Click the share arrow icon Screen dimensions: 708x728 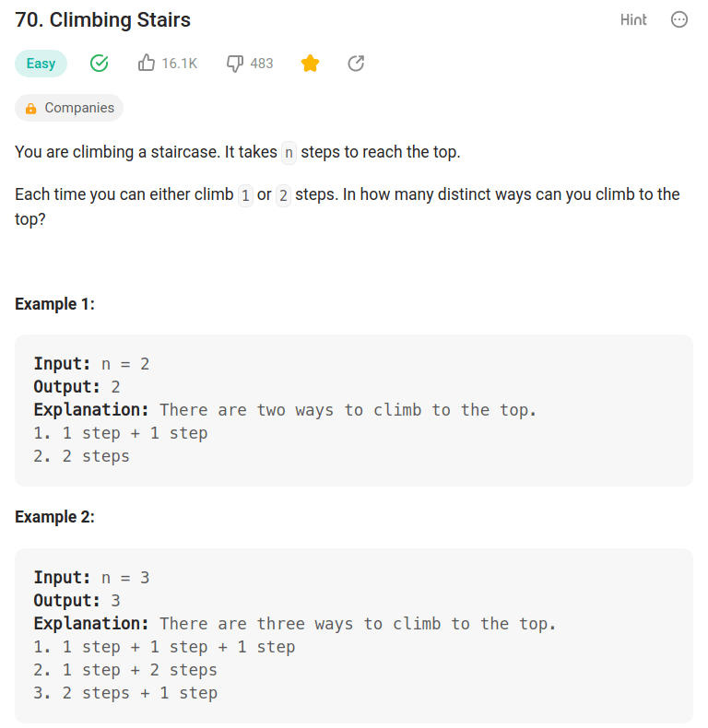point(356,64)
